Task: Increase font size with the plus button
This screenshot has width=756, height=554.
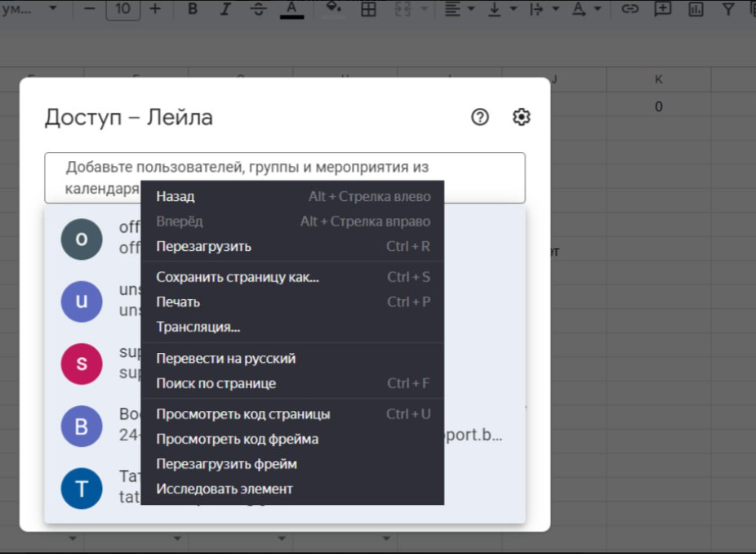Action: coord(155,9)
